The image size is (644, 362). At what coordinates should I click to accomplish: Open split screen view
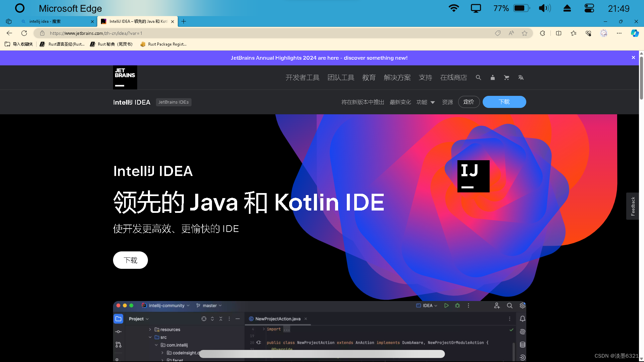[x=558, y=33]
